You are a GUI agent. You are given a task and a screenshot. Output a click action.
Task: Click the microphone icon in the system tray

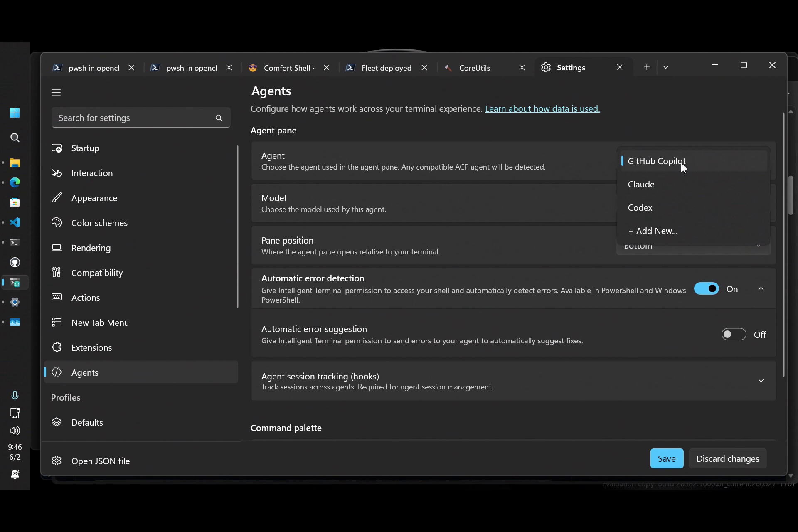click(15, 395)
